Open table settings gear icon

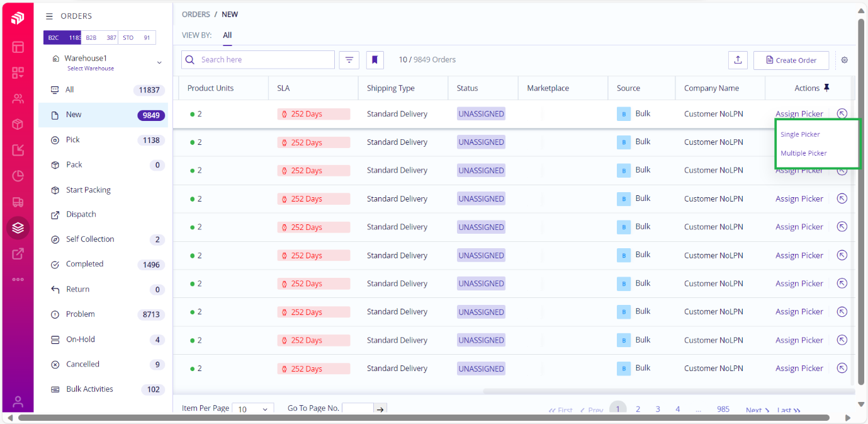[845, 60]
